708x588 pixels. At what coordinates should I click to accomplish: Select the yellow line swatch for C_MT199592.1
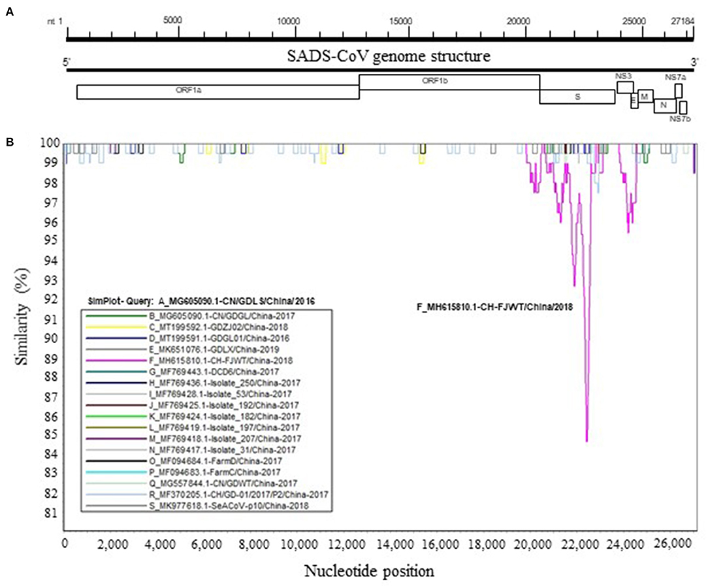tap(116, 327)
